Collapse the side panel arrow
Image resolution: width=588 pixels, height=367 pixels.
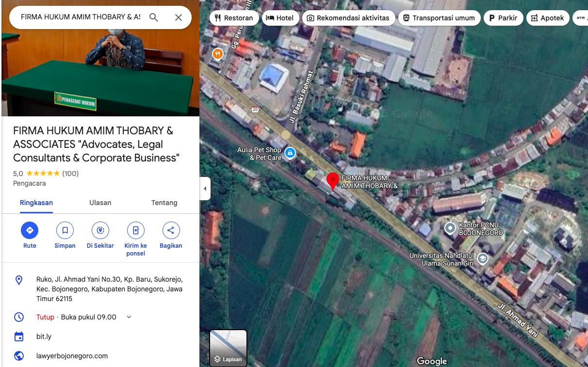[205, 189]
